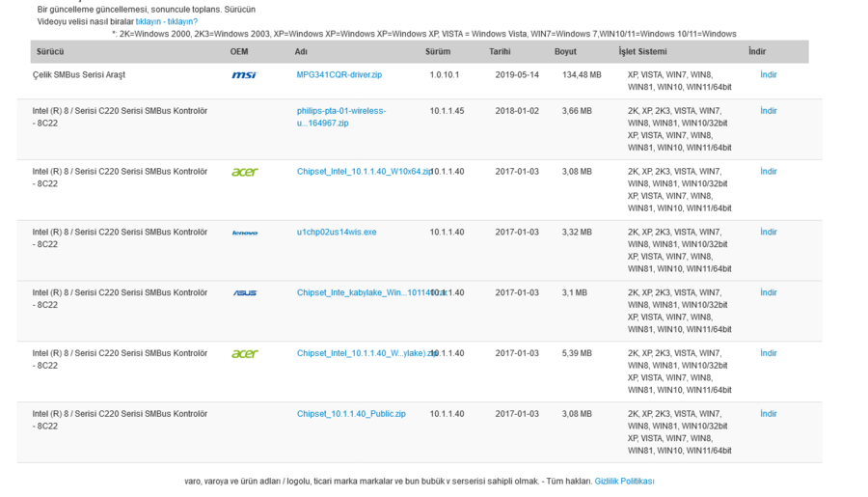Click İndir for the ASUS kabylake chipset
This screenshot has width=868, height=497.
[x=769, y=292]
